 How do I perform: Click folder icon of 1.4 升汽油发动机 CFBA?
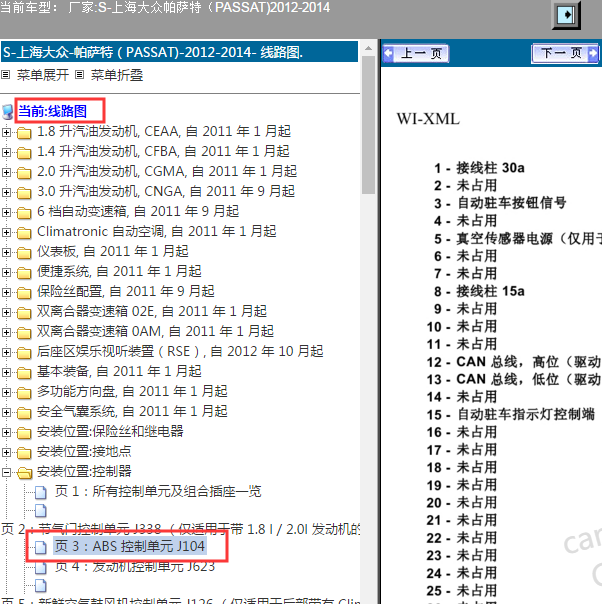[x=24, y=153]
